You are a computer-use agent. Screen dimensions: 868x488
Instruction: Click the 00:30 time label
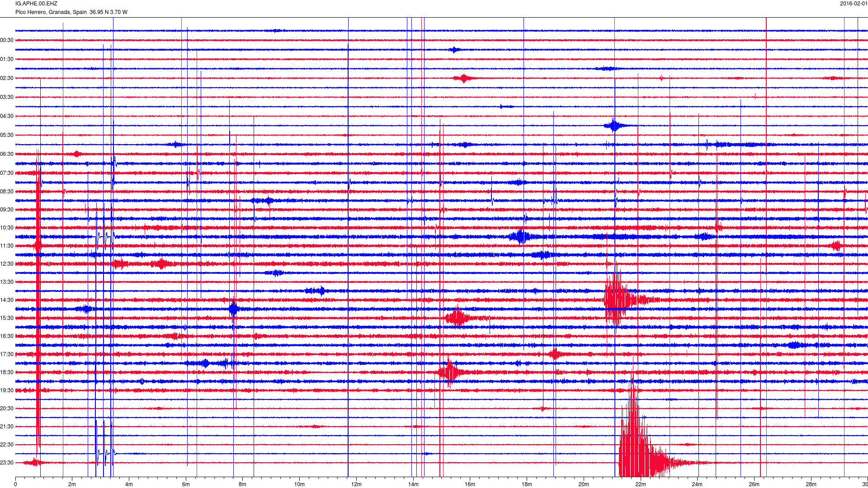pyautogui.click(x=7, y=40)
